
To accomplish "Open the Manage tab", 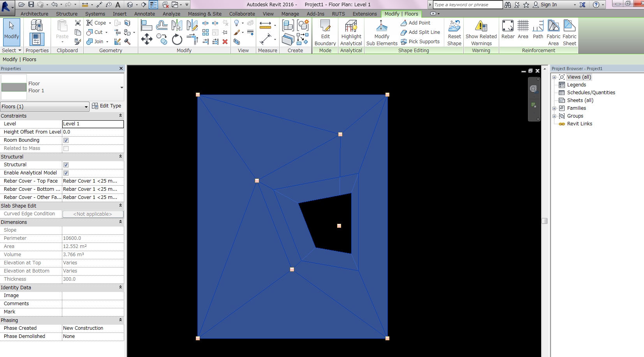I will (x=290, y=14).
